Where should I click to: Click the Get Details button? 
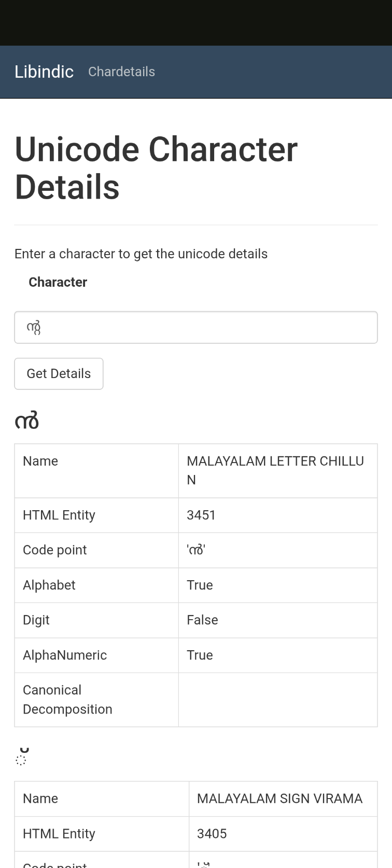pyautogui.click(x=59, y=373)
